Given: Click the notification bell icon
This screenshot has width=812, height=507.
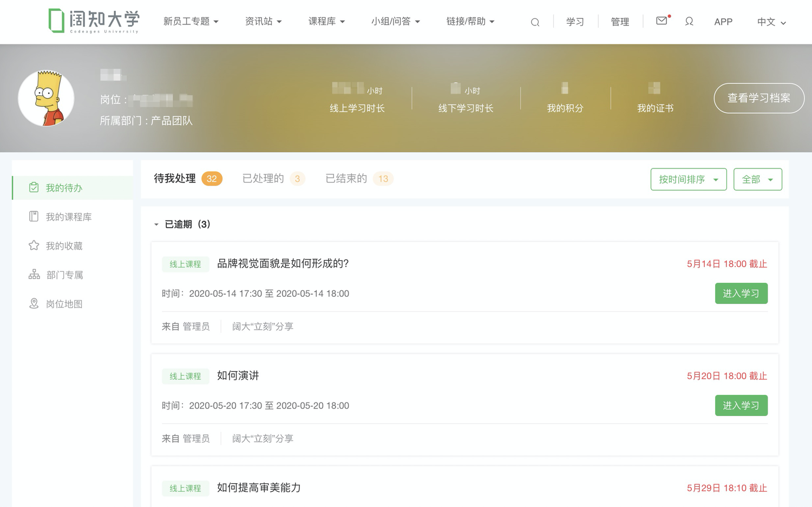Looking at the screenshot, I should pyautogui.click(x=689, y=21).
